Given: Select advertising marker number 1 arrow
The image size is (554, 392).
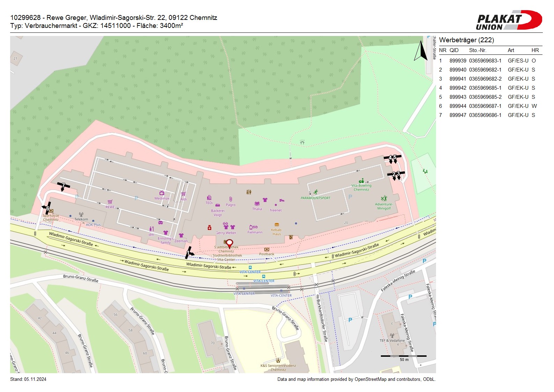Looking at the screenshot, I should coord(189,252).
